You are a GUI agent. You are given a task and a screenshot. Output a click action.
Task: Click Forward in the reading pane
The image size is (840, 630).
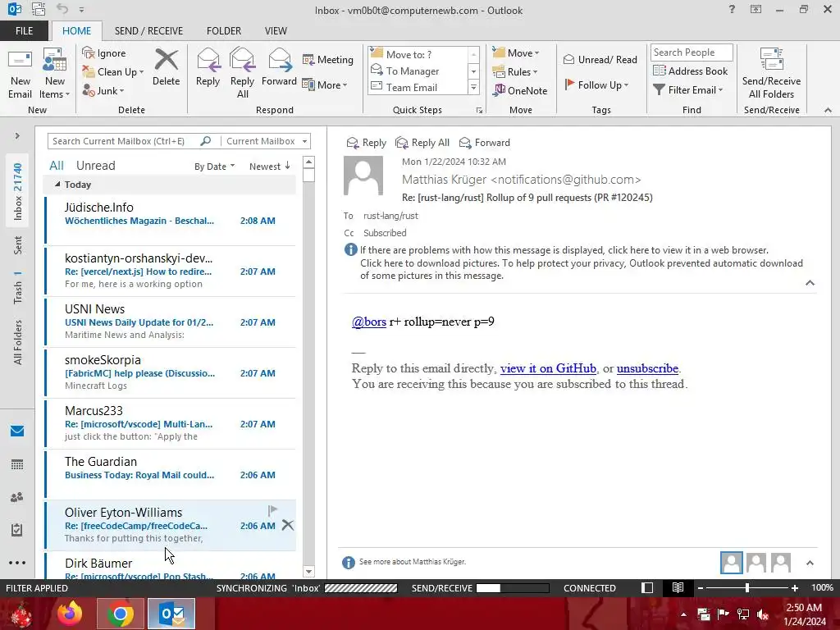pos(485,143)
